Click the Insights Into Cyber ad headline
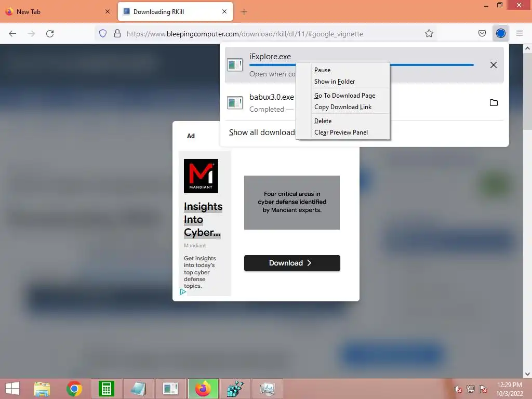The height and width of the screenshot is (399, 532). 203,219
